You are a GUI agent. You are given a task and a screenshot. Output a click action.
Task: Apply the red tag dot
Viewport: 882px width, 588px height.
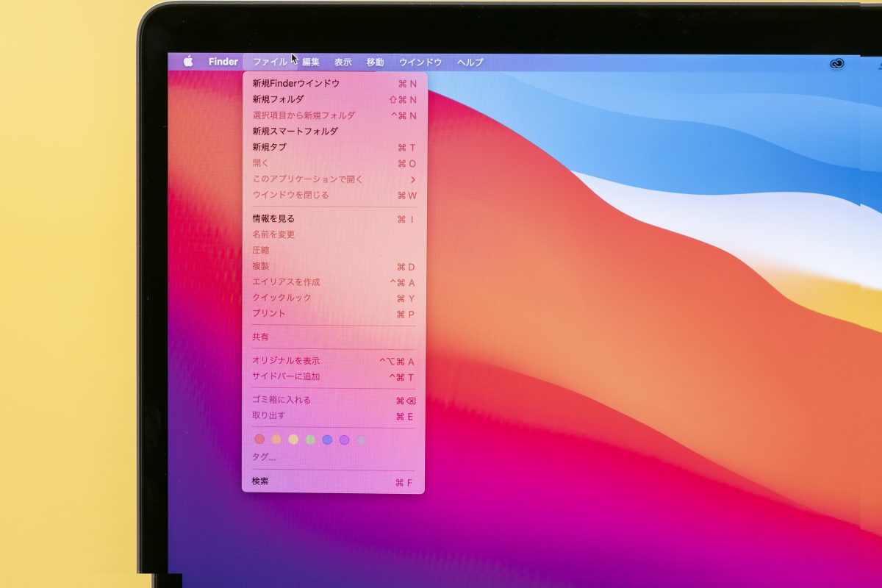pyautogui.click(x=259, y=440)
